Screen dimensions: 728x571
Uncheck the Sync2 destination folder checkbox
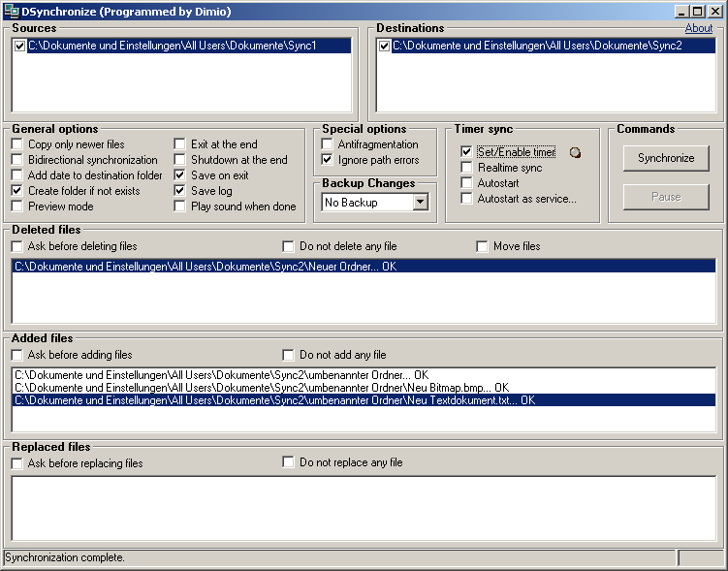[384, 46]
